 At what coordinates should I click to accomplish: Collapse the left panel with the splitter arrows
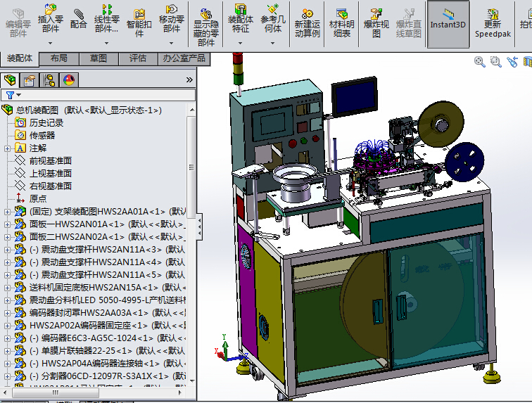pos(200,227)
